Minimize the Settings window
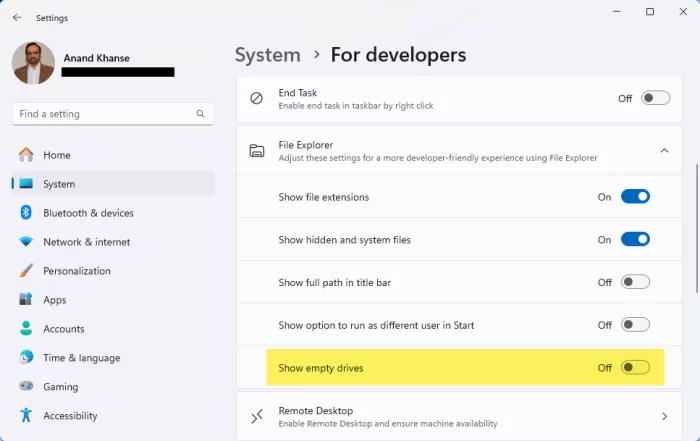700x441 pixels. 617,12
